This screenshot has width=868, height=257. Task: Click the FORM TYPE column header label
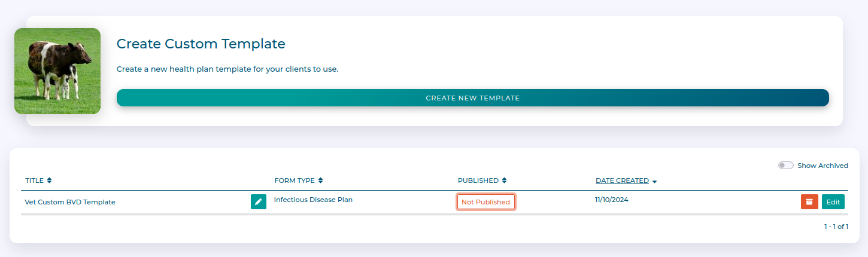click(295, 180)
